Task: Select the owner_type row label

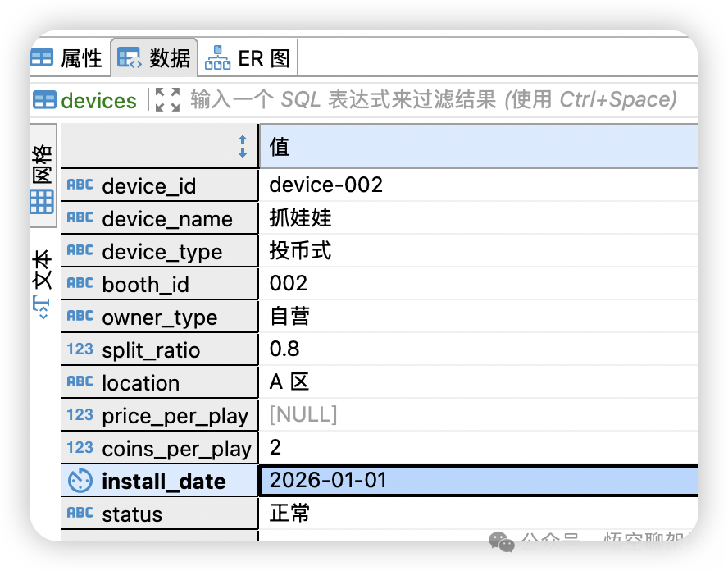Action: 159,317
